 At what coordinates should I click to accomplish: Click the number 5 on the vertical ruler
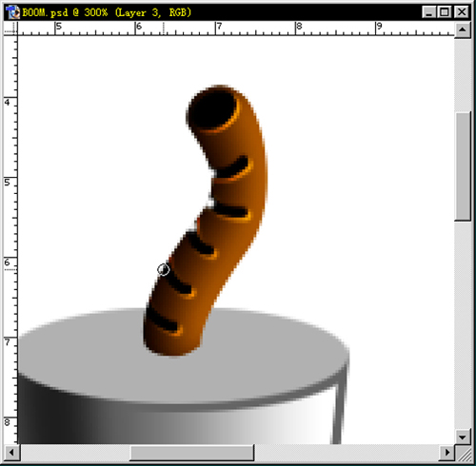(7, 183)
